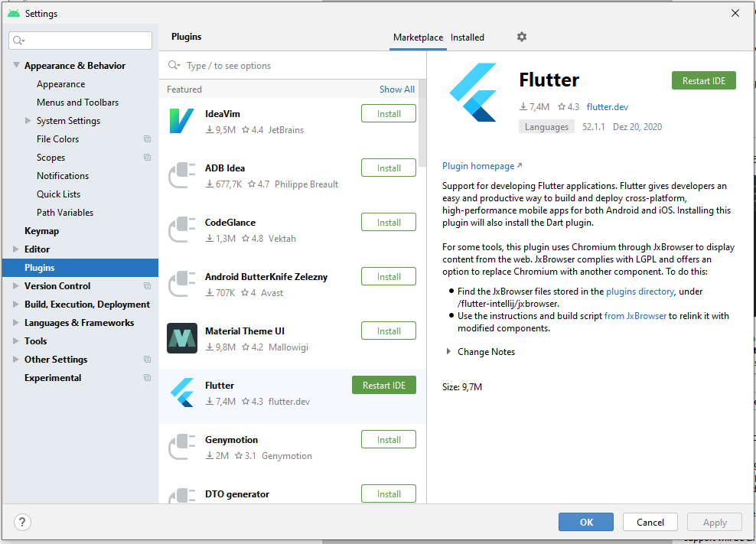Expand the Other Settings node
Image resolution: width=756 pixels, height=544 pixels.
16,360
